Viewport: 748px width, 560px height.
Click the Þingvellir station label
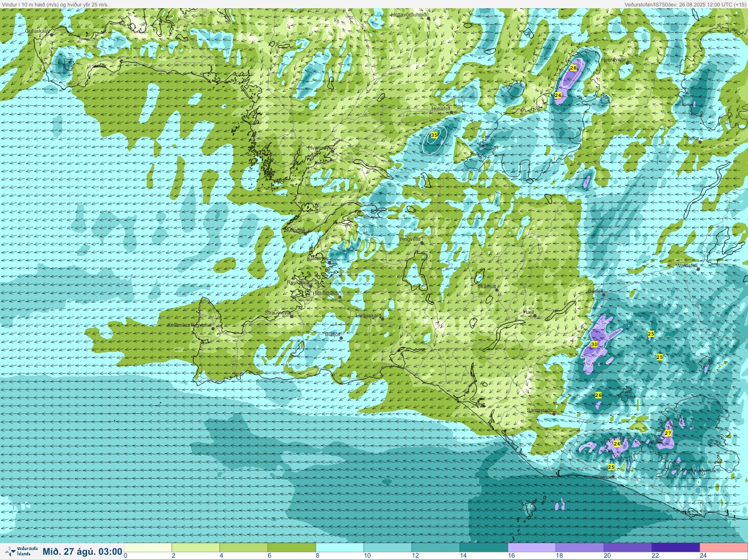(409, 238)
